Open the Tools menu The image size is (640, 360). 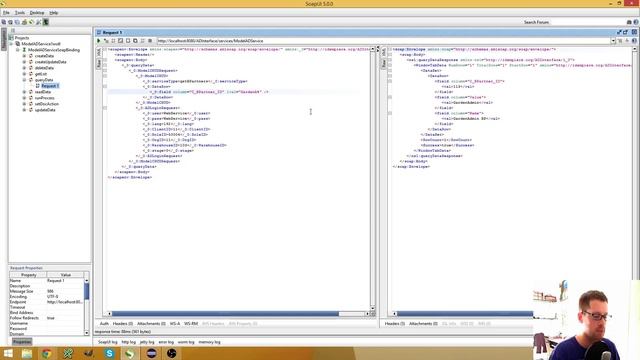(20, 13)
